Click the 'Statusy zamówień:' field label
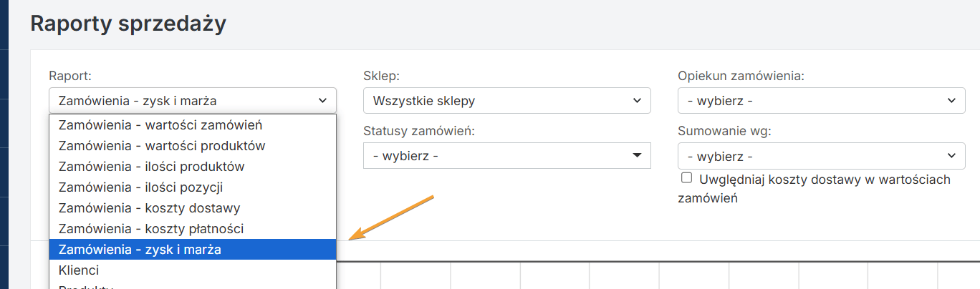This screenshot has width=980, height=289. pos(418,131)
